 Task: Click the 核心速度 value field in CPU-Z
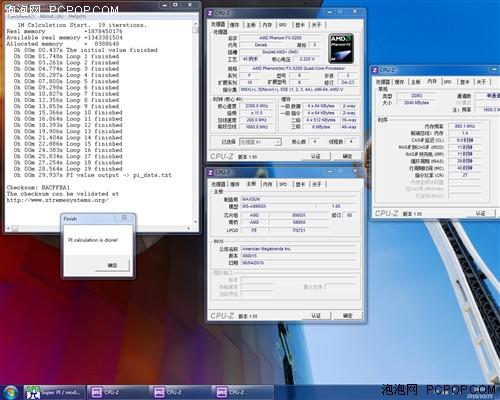[256, 106]
